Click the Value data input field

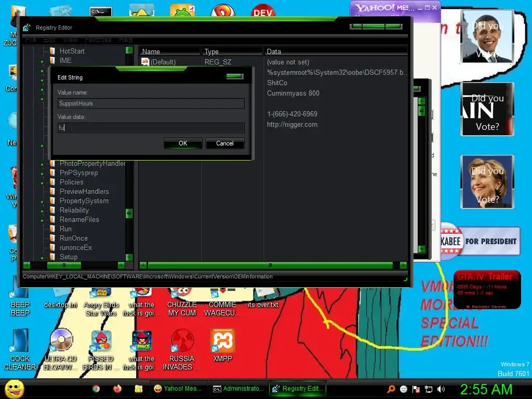(151, 128)
